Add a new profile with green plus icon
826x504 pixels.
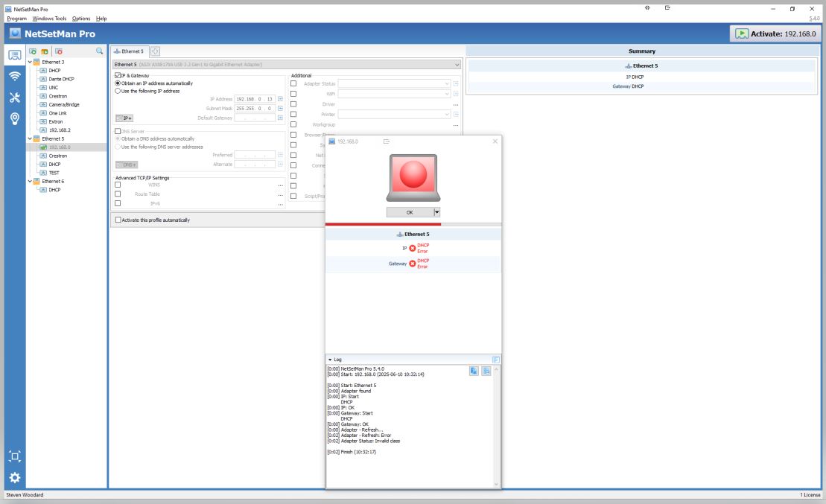pyautogui.click(x=33, y=51)
